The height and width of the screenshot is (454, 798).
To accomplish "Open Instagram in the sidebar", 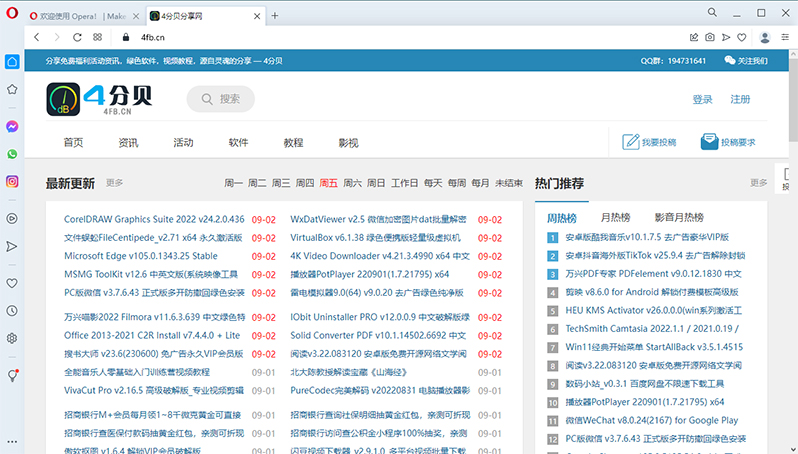I will pyautogui.click(x=12, y=182).
